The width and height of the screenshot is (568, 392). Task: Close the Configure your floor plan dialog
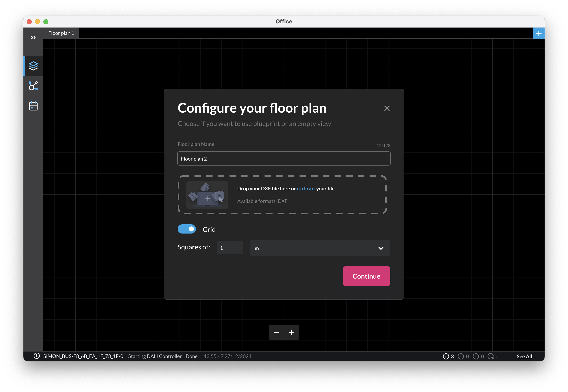pos(387,108)
